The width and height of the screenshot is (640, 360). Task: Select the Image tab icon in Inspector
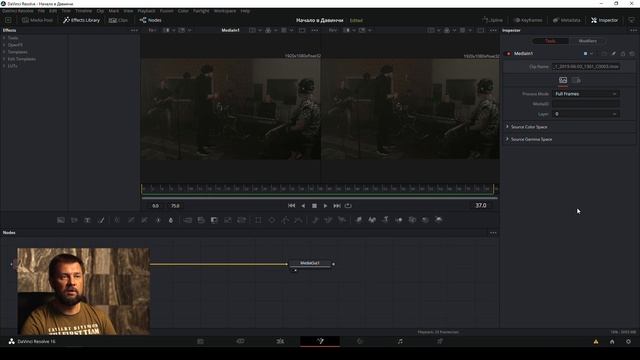point(563,80)
